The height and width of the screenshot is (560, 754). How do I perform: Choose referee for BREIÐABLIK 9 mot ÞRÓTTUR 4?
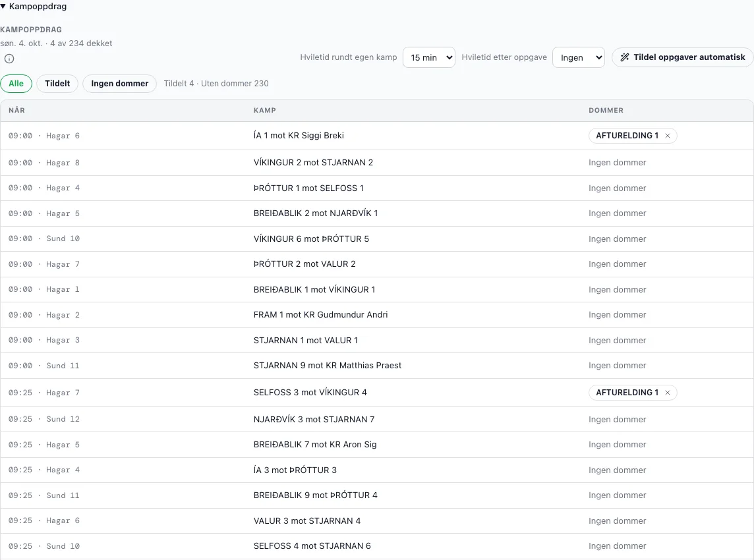click(618, 495)
